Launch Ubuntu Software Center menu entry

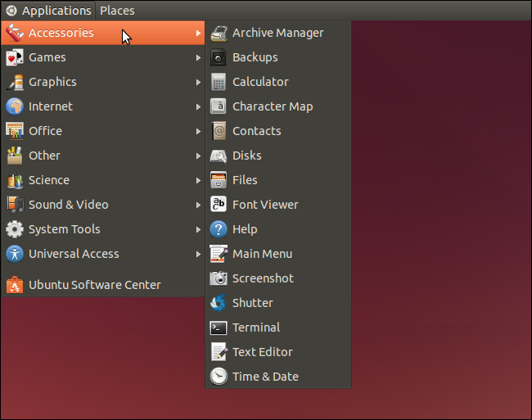103,285
